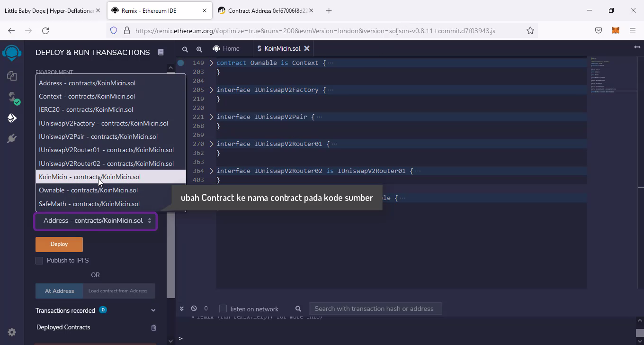Viewport: 644px width, 345px height.
Task: Click the transaction hash search field
Action: tap(375, 309)
